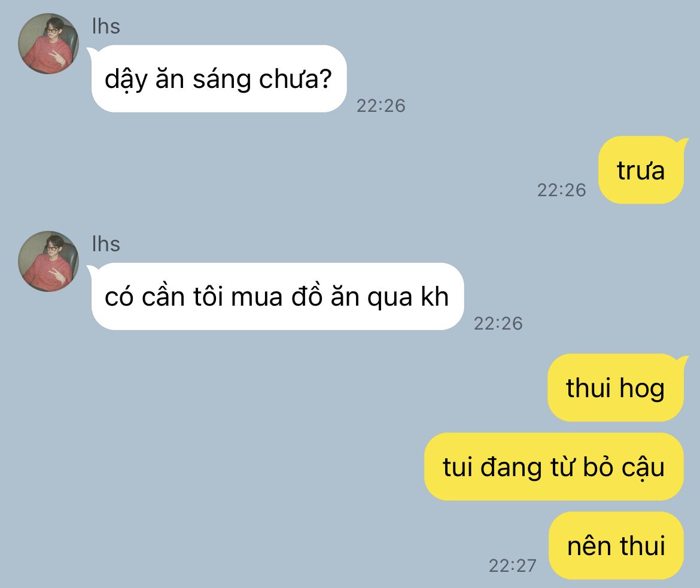Tap the 22:26 timestamp beside 'trưa'
The image size is (700, 588).
562,190
